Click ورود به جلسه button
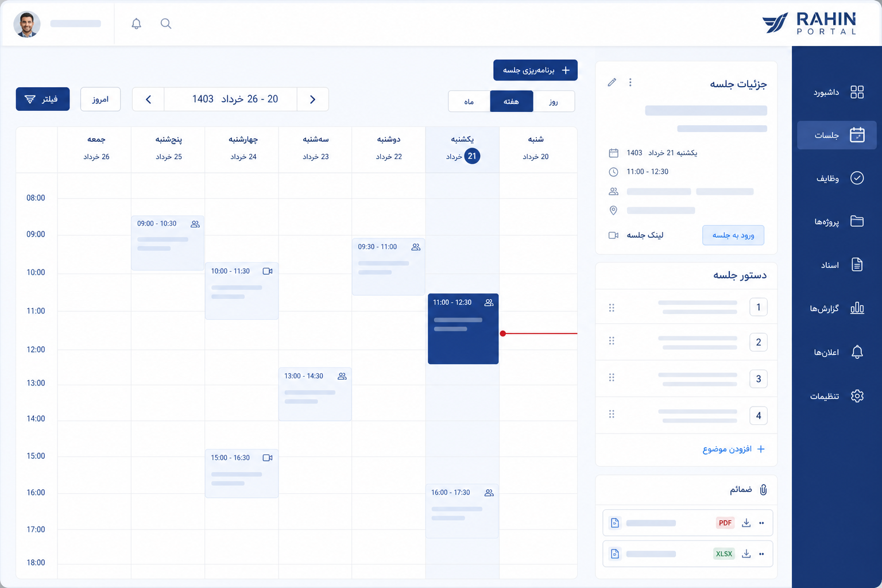Image resolution: width=882 pixels, height=588 pixels. pos(733,235)
